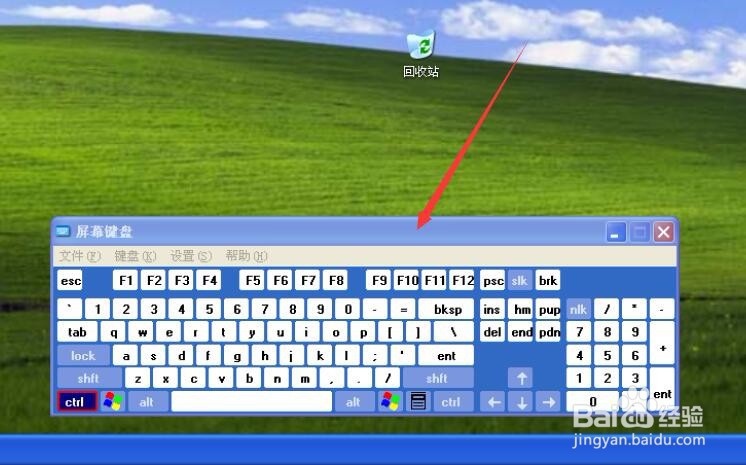The height and width of the screenshot is (465, 746).
Task: Click the up arrow key
Action: click(x=521, y=378)
